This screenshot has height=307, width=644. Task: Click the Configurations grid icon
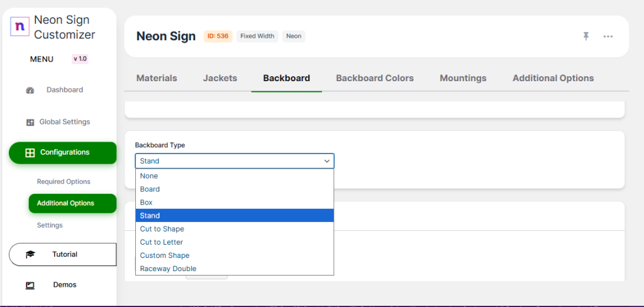pos(30,153)
